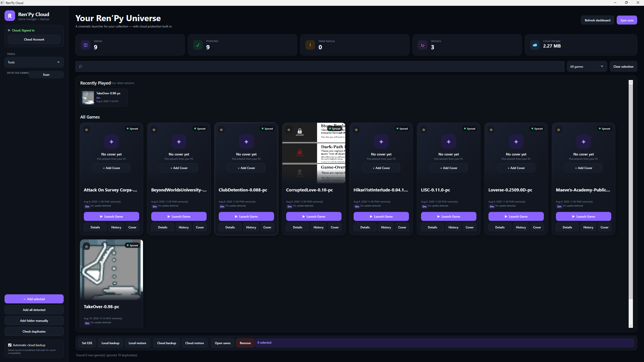Open saves folder from bottom toolbar

[223, 343]
